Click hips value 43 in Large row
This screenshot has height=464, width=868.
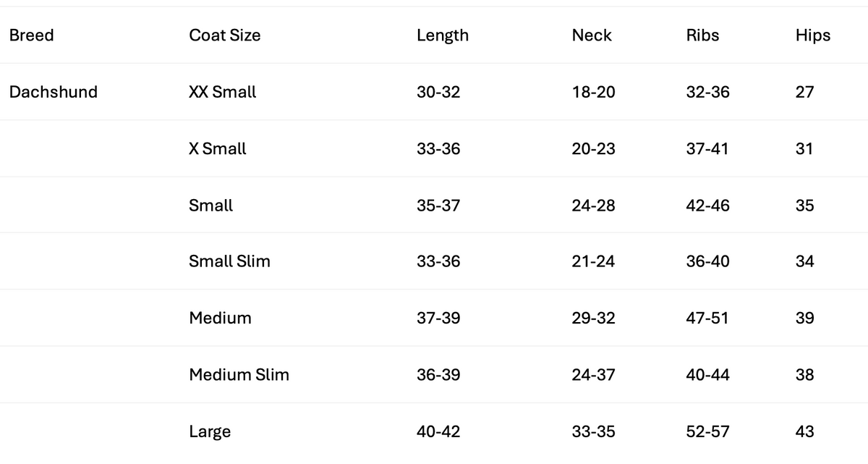pyautogui.click(x=805, y=431)
